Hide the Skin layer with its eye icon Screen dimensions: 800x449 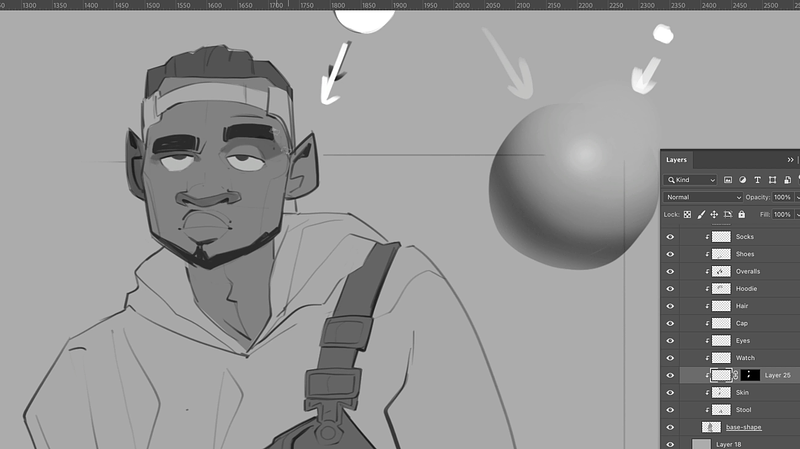(x=670, y=393)
